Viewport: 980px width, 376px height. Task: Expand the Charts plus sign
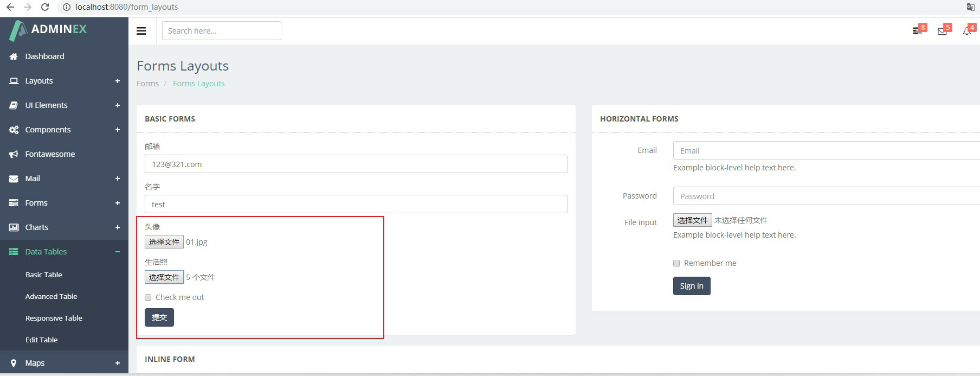tap(118, 227)
